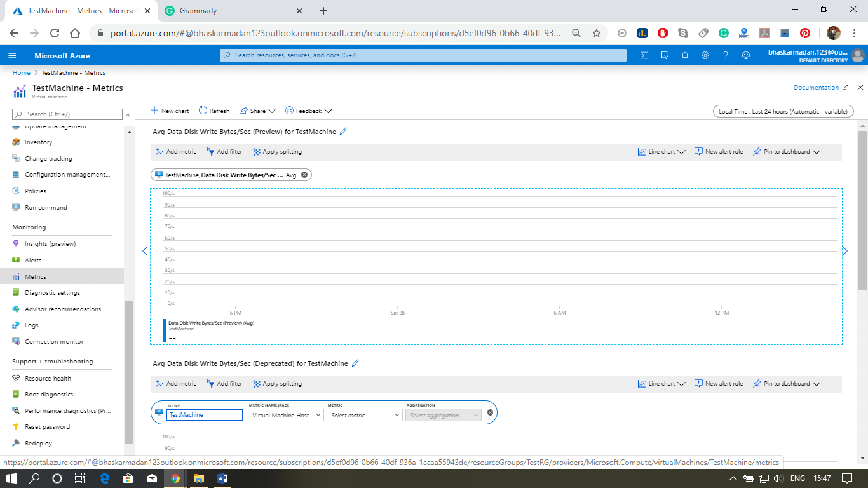Image resolution: width=868 pixels, height=488 pixels.
Task: Close the Metrics blade
Action: (x=860, y=88)
